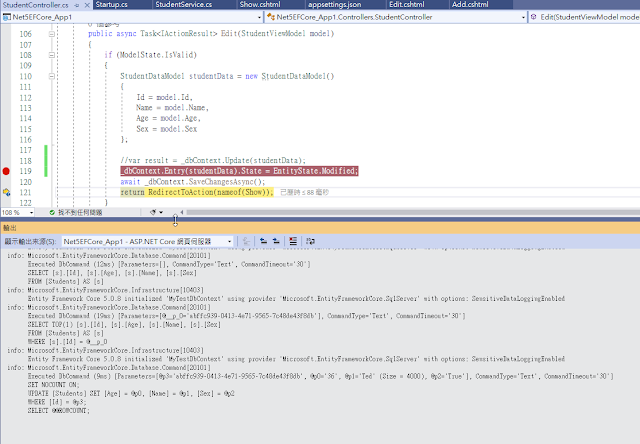640x444 pixels.
Task: Click the SaveChangesAsync line of code
Action: tap(193, 182)
